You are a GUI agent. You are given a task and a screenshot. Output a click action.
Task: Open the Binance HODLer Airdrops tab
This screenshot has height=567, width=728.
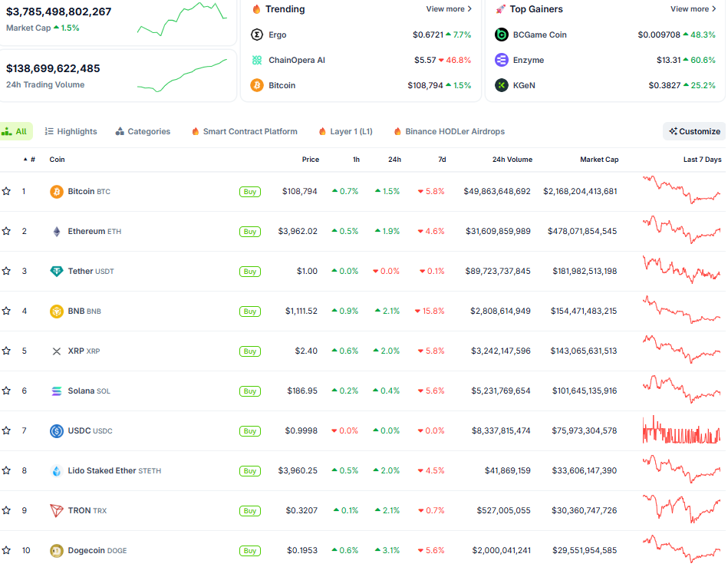coord(451,131)
